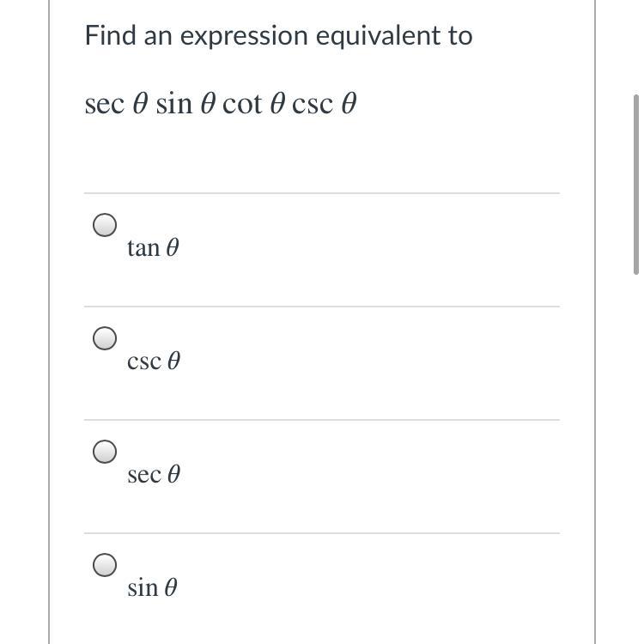This screenshot has height=644, width=644.
Task: Click the sin θ answer label text
Action: [153, 588]
